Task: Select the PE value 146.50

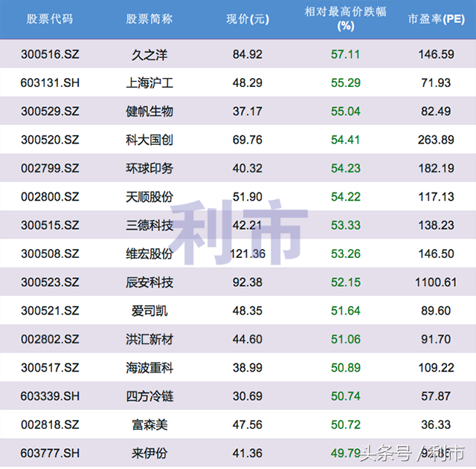Action: pyautogui.click(x=437, y=254)
